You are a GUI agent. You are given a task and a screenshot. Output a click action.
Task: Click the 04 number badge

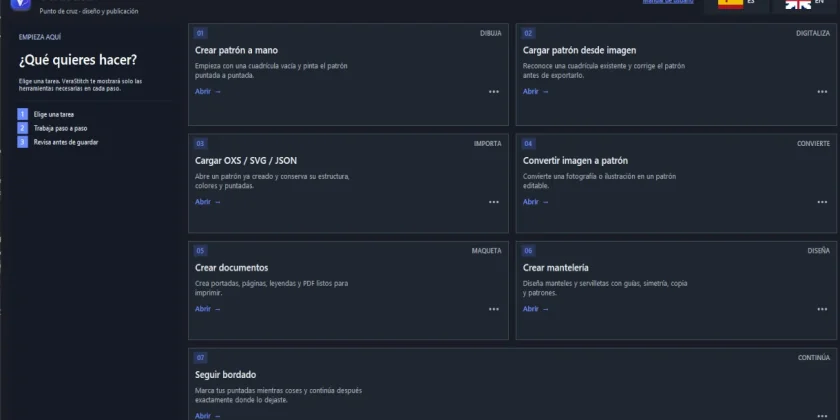pos(529,144)
